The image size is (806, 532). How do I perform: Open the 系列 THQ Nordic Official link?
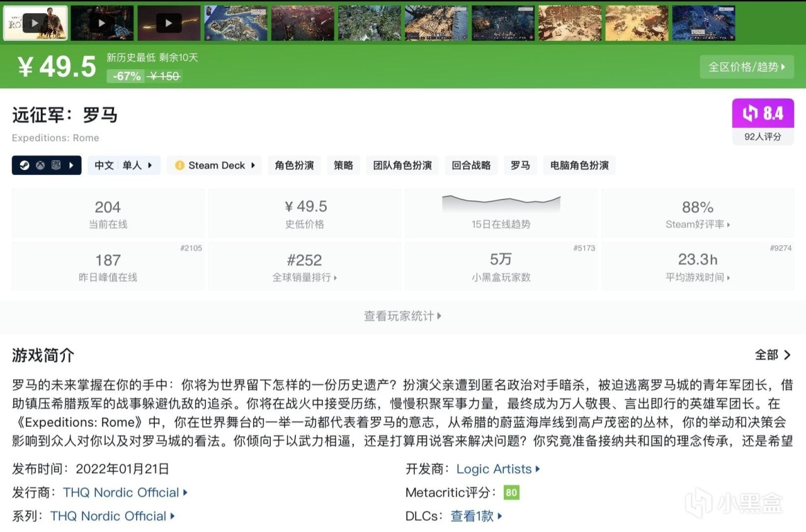point(113,516)
